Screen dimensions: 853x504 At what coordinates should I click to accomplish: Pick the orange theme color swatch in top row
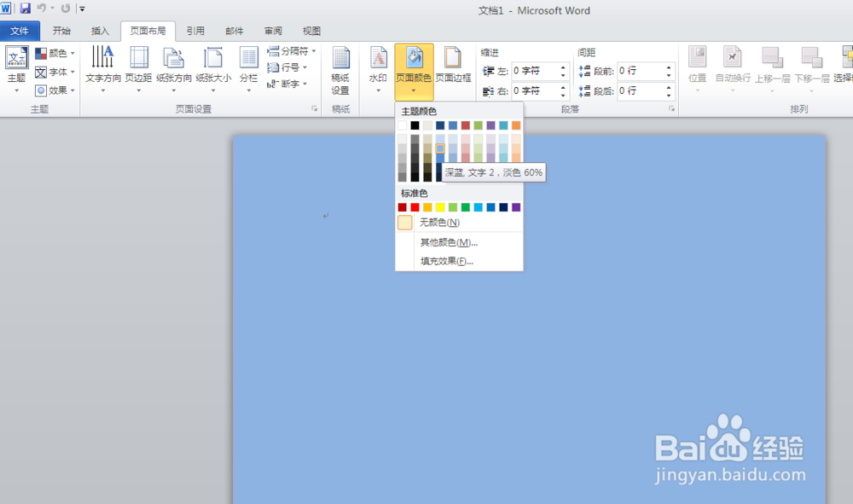pos(516,125)
